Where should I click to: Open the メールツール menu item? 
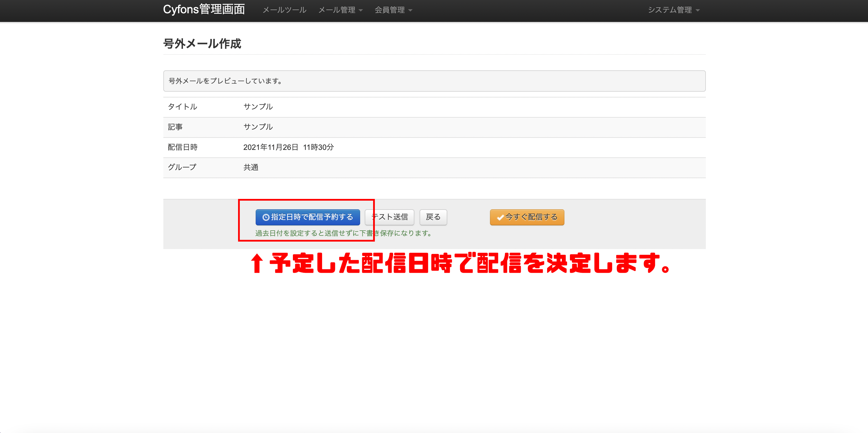pyautogui.click(x=285, y=10)
